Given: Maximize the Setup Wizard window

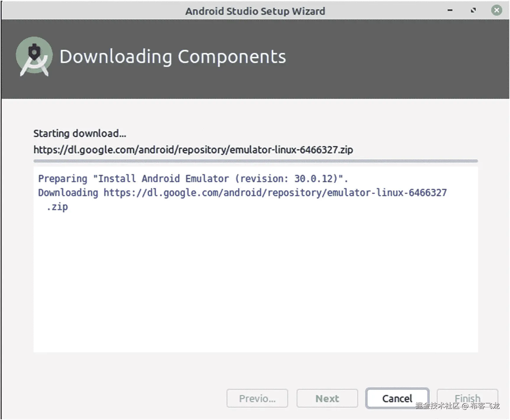Looking at the screenshot, I should tap(473, 10).
